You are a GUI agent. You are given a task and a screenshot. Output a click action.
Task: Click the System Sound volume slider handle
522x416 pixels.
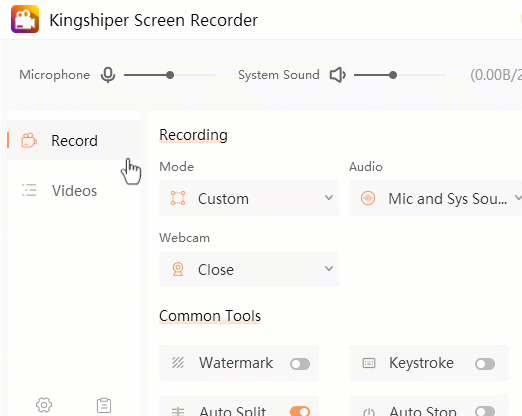tap(393, 75)
